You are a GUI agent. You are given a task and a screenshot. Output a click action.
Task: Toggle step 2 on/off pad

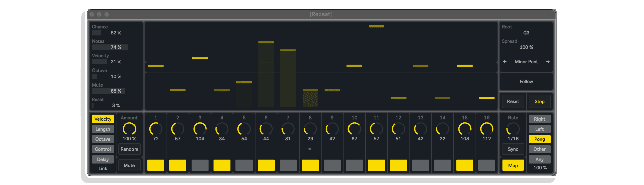[178, 165]
